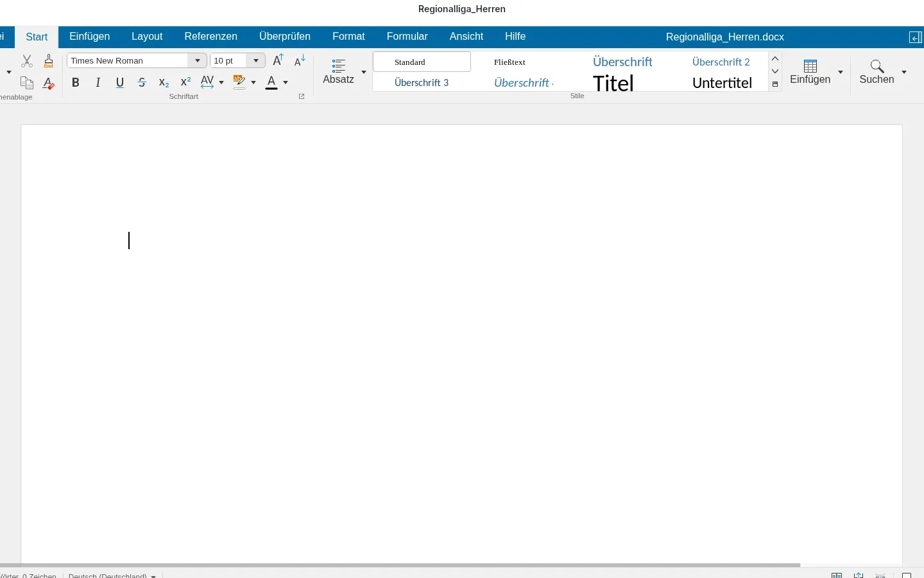The height and width of the screenshot is (578, 924).
Task: Apply the Standard paragraph style
Action: click(x=422, y=62)
